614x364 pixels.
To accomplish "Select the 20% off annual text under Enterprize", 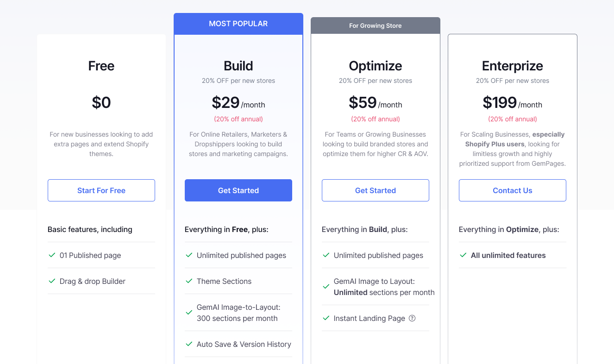I will 512,119.
